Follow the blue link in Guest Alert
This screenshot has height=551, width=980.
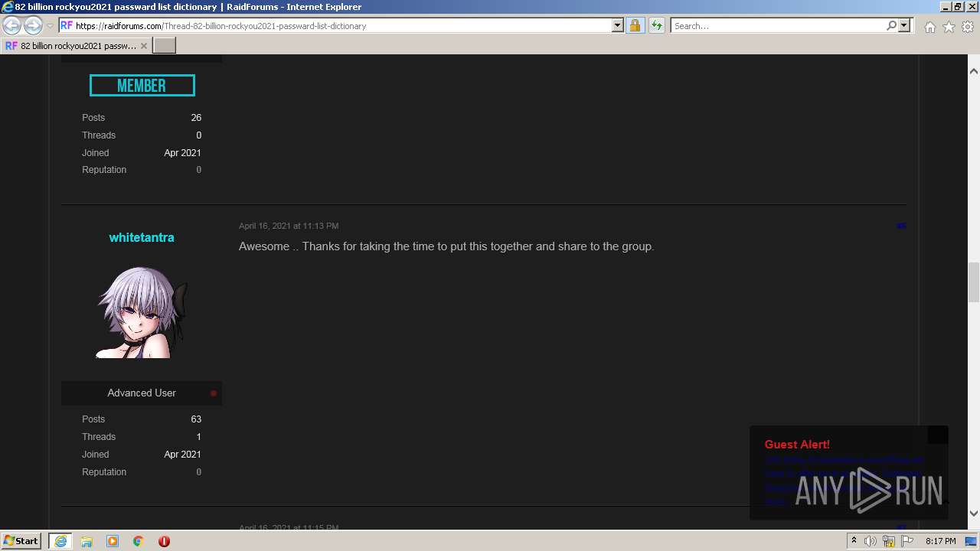pyautogui.click(x=842, y=481)
